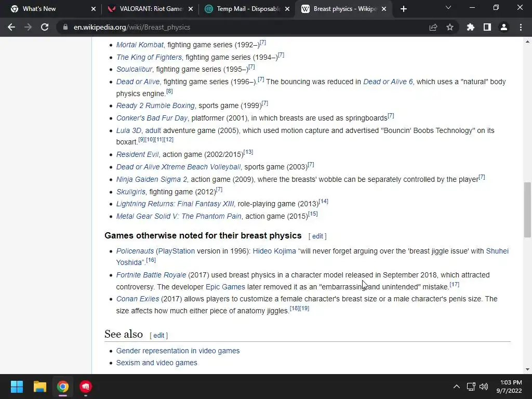This screenshot has width=532, height=399.
Task: Edit the Games otherwise noted section
Action: coord(317,236)
